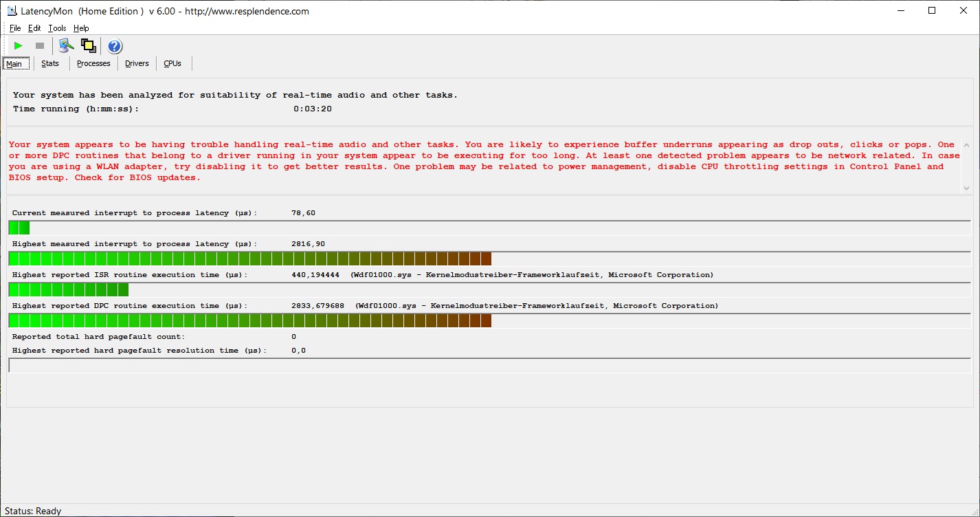Click scroll-down arrow of the warning message box
Viewport: 980px width, 517px height.
click(967, 188)
